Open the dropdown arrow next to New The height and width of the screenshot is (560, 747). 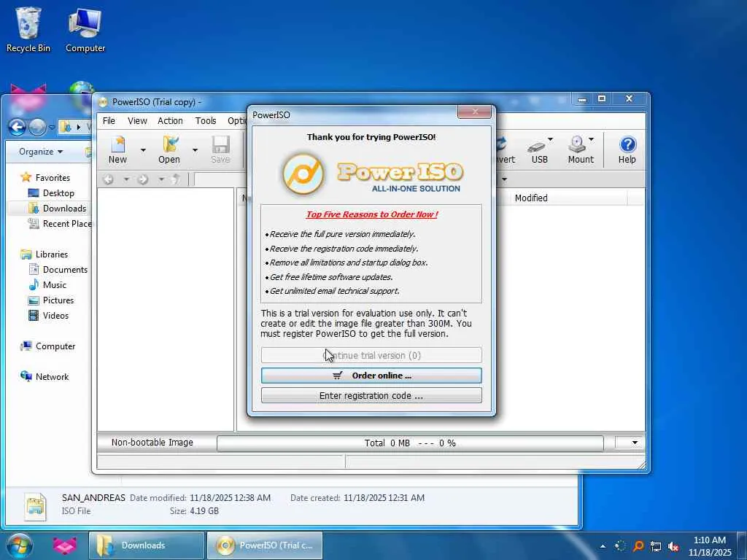coord(143,150)
